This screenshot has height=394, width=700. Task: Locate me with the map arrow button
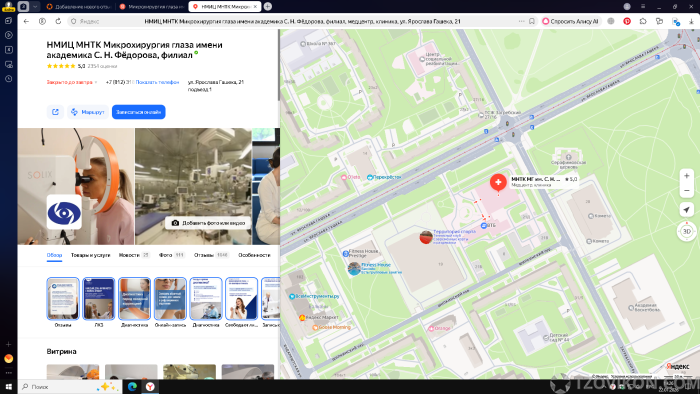(687, 210)
